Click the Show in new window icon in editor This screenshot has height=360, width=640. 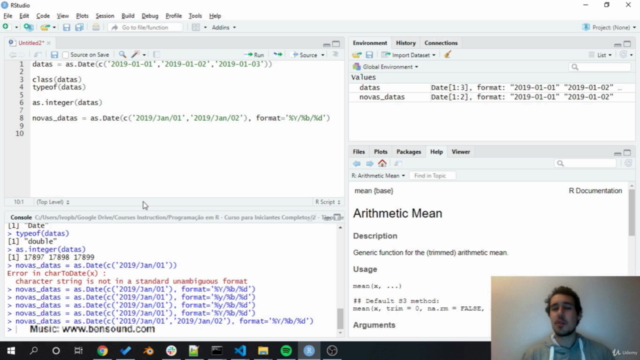37,55
